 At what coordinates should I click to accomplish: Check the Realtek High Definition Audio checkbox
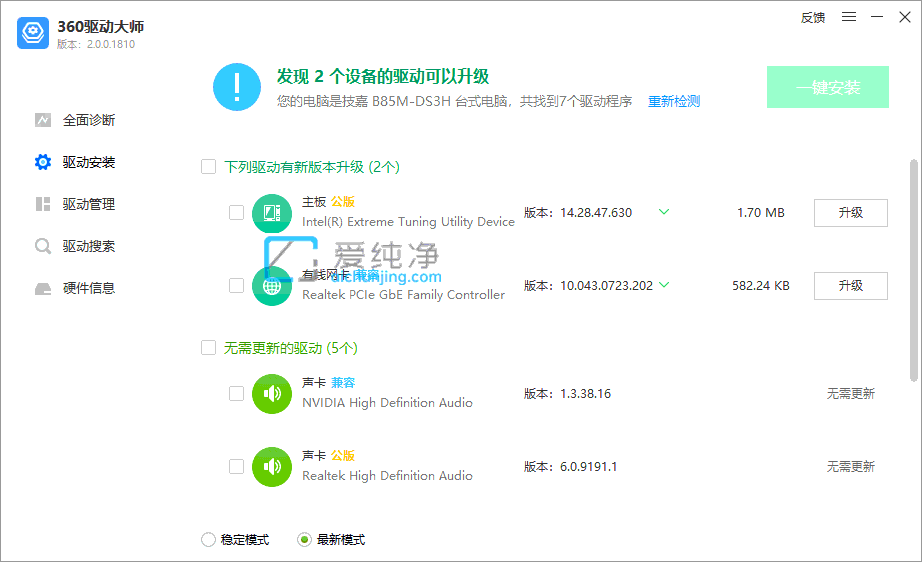click(236, 466)
